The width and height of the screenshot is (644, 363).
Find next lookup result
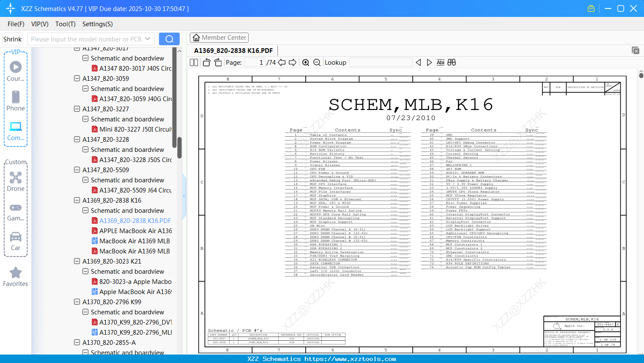pos(429,63)
